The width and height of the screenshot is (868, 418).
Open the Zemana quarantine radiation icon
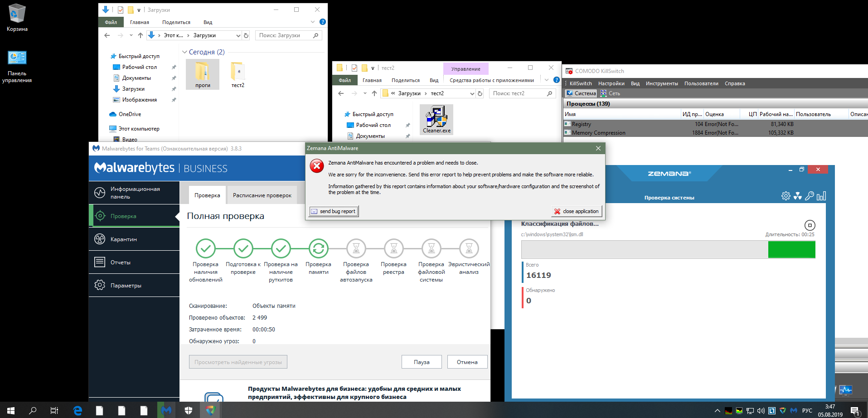click(797, 196)
